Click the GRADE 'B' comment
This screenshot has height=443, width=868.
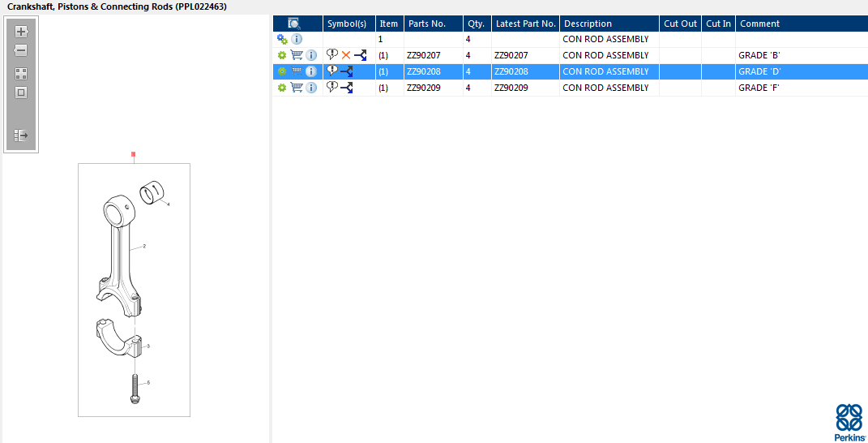click(759, 55)
